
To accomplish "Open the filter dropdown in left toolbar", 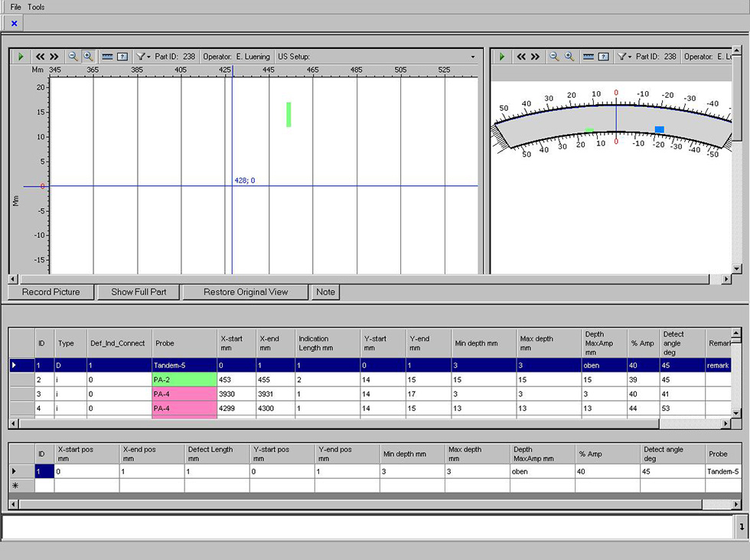I will click(x=143, y=57).
